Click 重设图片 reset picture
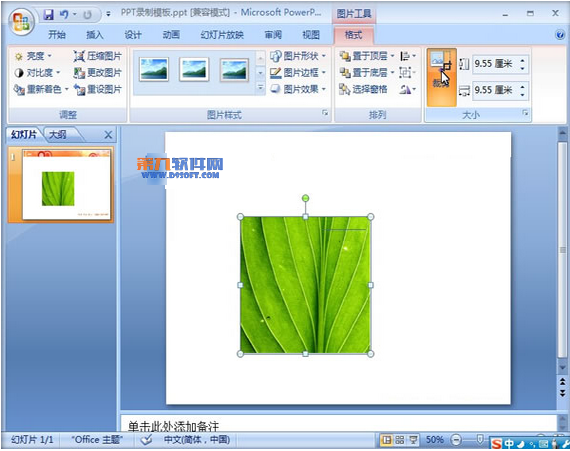Viewport: 570px width, 451px height. click(97, 89)
